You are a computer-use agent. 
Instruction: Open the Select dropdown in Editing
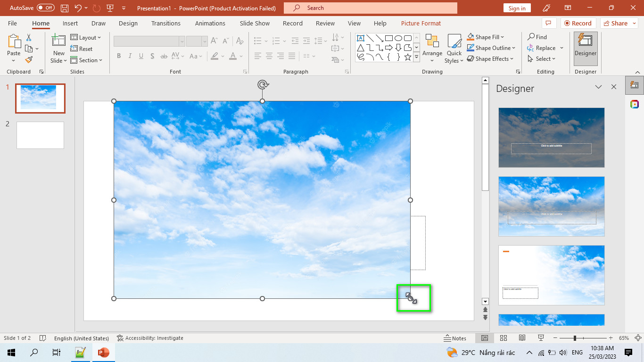542,59
